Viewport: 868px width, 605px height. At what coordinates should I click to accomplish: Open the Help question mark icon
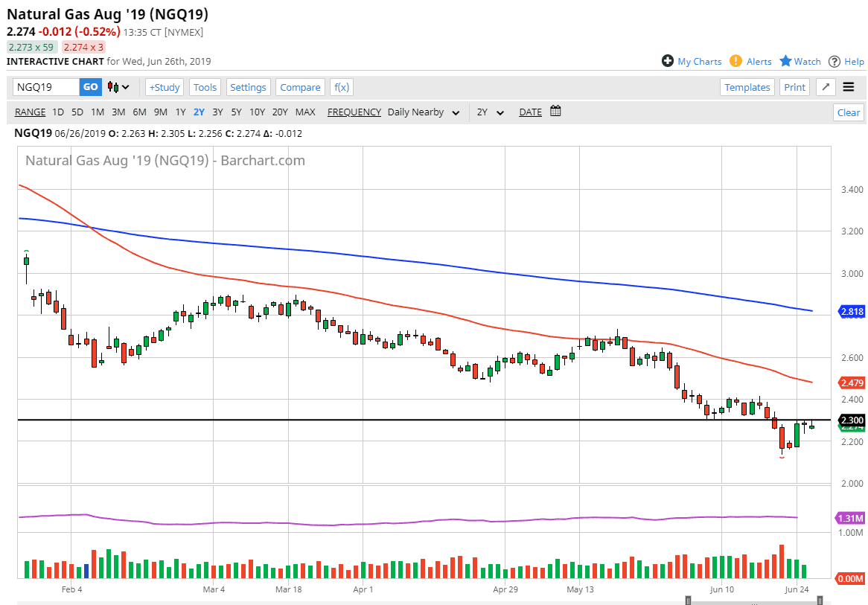point(835,61)
